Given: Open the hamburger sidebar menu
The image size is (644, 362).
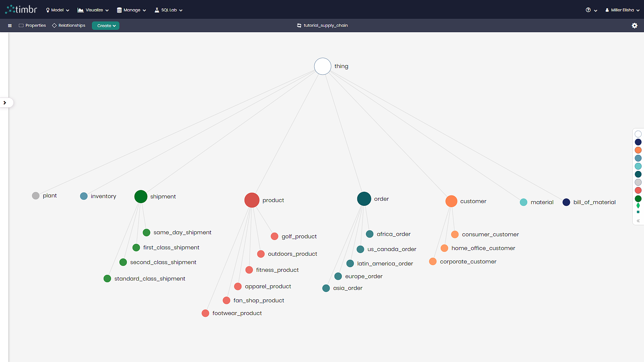Looking at the screenshot, I should click(10, 25).
